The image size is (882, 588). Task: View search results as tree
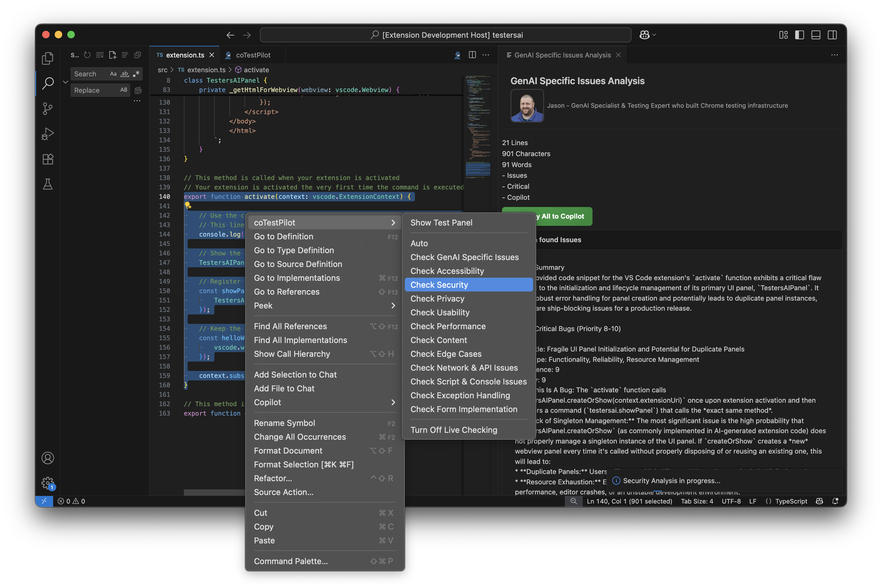click(125, 55)
